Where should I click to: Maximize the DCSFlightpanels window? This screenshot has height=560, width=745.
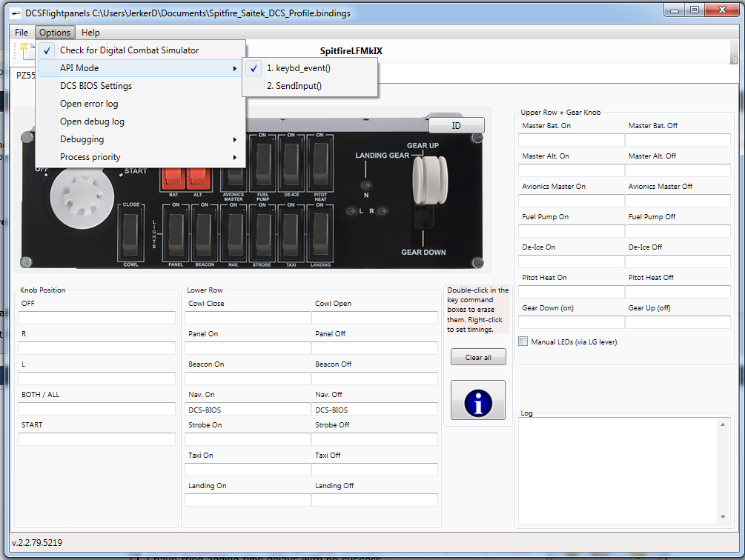695,10
